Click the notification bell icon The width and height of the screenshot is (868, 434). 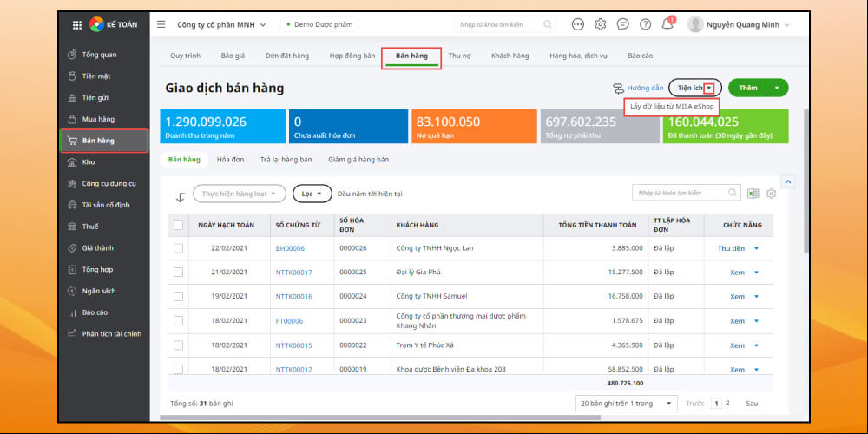(x=667, y=24)
